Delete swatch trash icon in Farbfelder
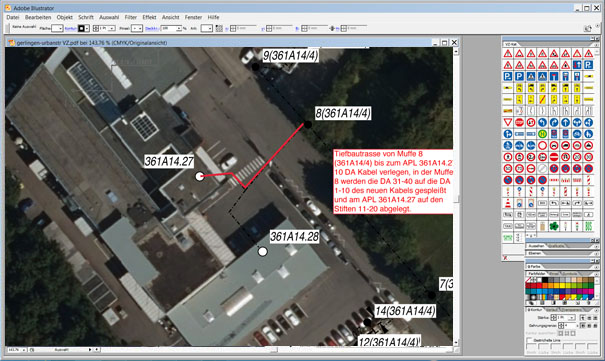Viewport: 605px width, 361px height. pyautogui.click(x=588, y=303)
